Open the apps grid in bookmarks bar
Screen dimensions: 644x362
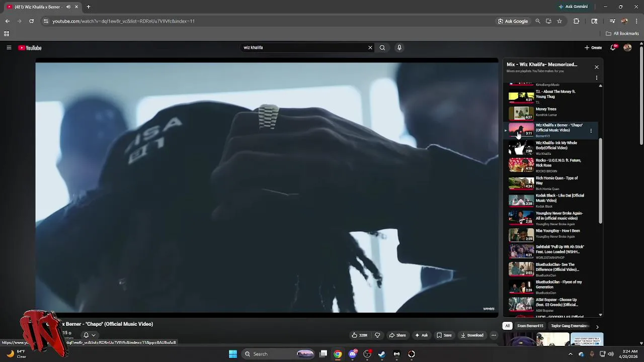point(7,34)
